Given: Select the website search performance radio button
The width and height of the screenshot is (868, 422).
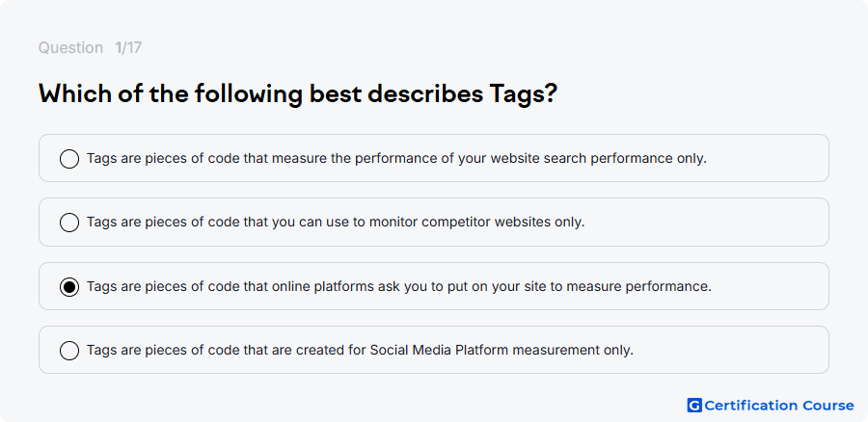Looking at the screenshot, I should click(69, 159).
